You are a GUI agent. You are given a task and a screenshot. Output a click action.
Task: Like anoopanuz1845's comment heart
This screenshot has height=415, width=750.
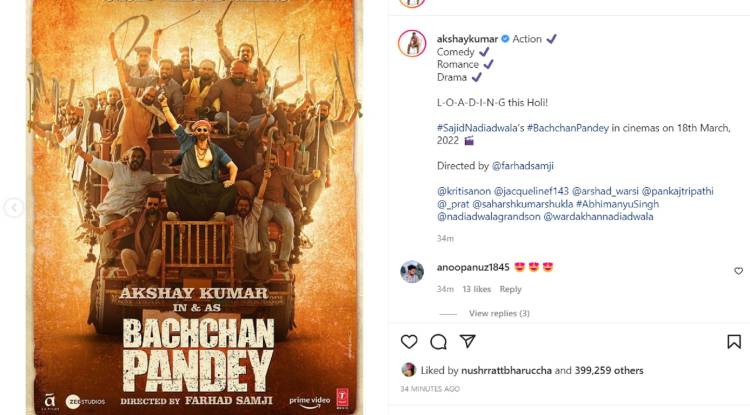(x=739, y=271)
